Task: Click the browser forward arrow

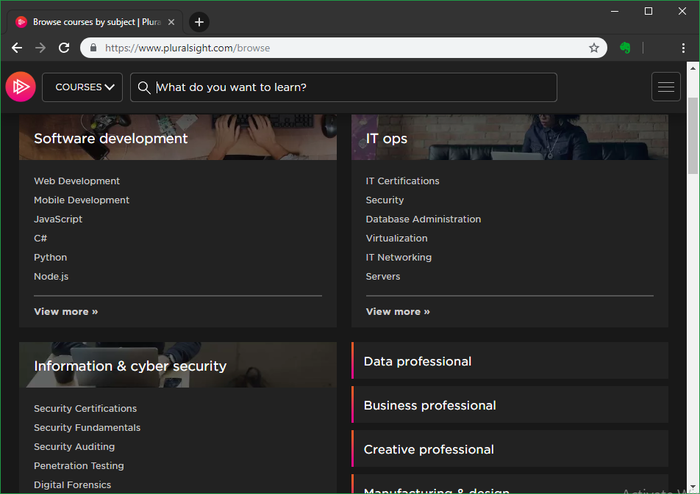Action: click(x=41, y=48)
